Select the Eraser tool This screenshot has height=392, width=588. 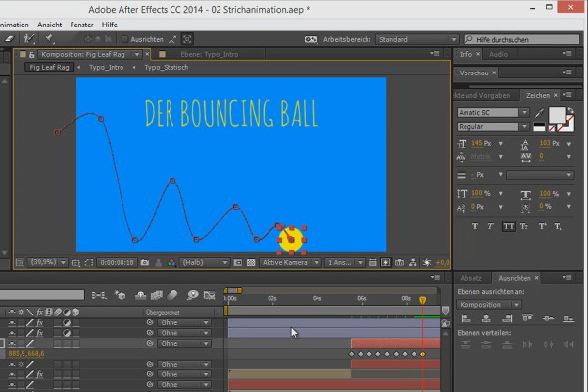tap(10, 39)
